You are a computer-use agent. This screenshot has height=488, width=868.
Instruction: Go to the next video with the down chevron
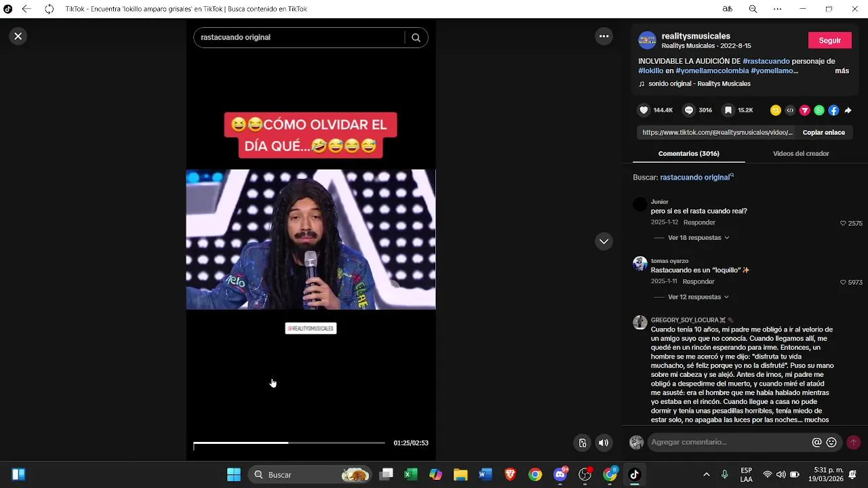click(604, 241)
